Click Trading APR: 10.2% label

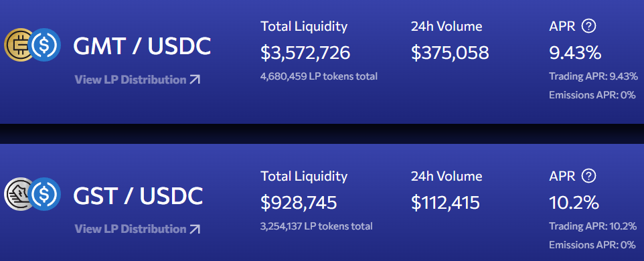tap(592, 226)
